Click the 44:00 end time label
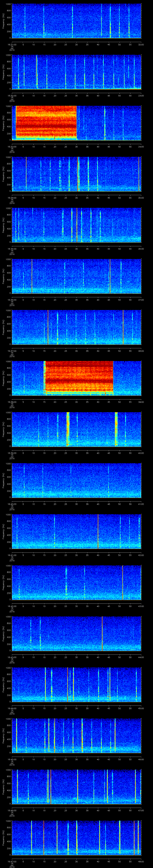Screen dimensions: 153x868 [x=141, y=657]
